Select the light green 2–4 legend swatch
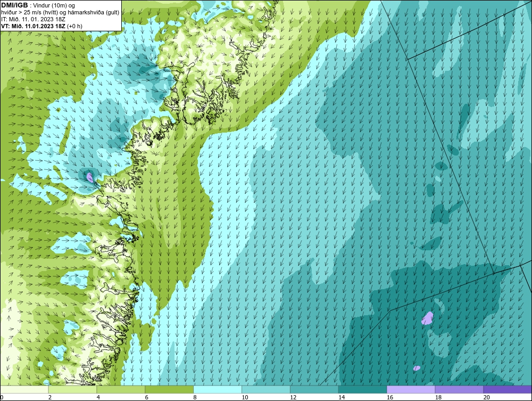Image resolution: width=532 pixels, height=401 pixels. coord(72,389)
